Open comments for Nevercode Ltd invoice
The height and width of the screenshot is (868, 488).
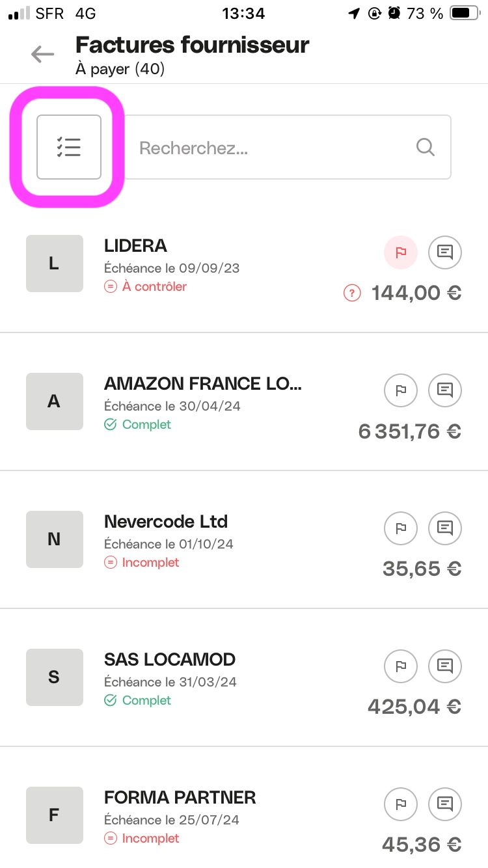[x=445, y=528]
